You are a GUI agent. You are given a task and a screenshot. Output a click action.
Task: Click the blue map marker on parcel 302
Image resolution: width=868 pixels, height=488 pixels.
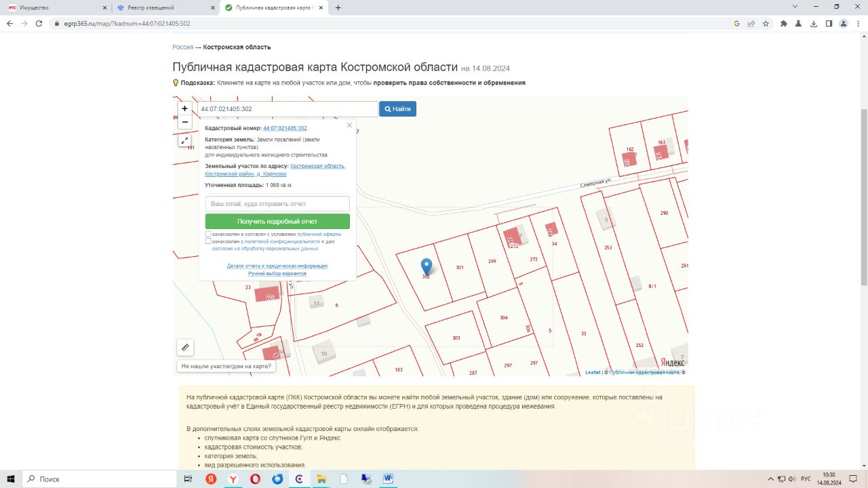click(426, 267)
